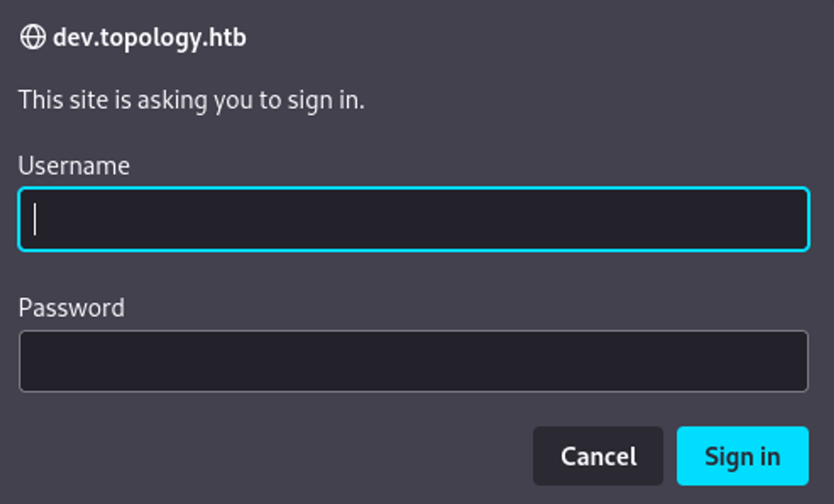
Task: Place cursor in the highlighted Username box
Action: point(413,219)
